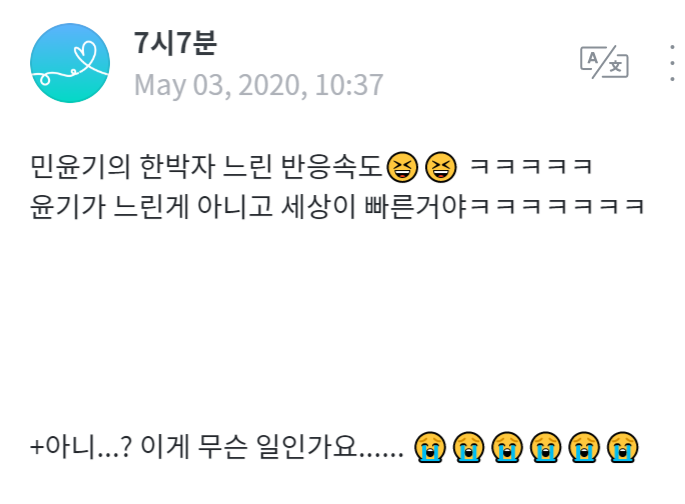685x504 pixels.
Task: Click the first crying emoji
Action: (x=430, y=447)
